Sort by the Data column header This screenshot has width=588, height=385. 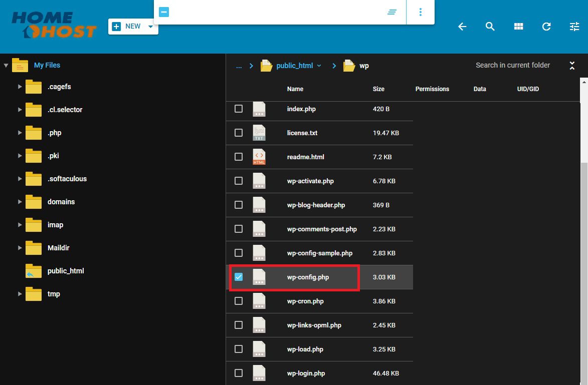tap(480, 89)
